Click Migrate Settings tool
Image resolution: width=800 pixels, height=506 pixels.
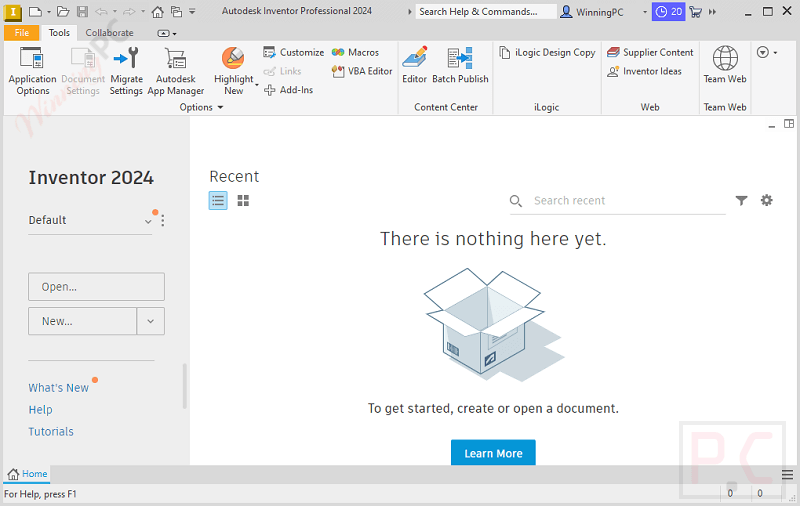pyautogui.click(x=126, y=71)
